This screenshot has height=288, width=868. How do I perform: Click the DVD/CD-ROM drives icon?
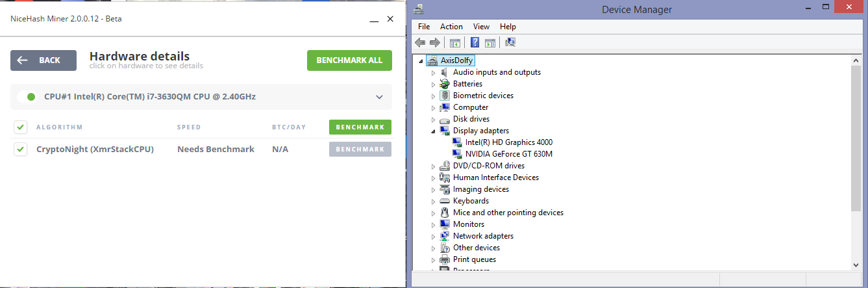pos(445,166)
